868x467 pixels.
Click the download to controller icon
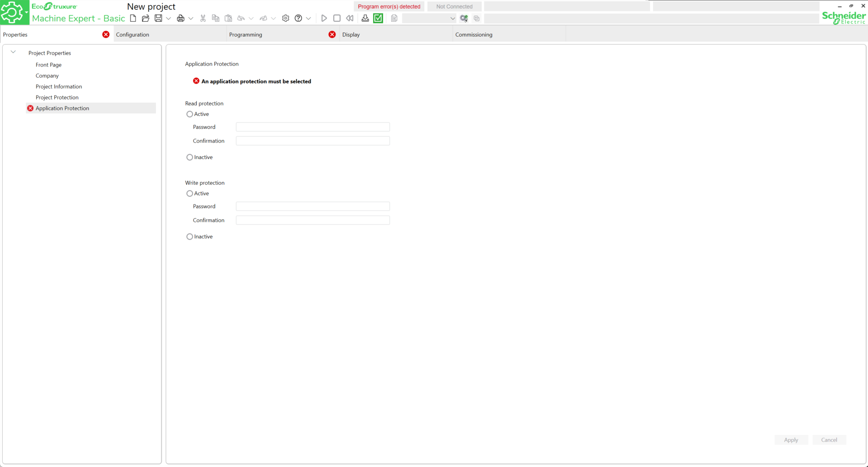click(x=365, y=19)
